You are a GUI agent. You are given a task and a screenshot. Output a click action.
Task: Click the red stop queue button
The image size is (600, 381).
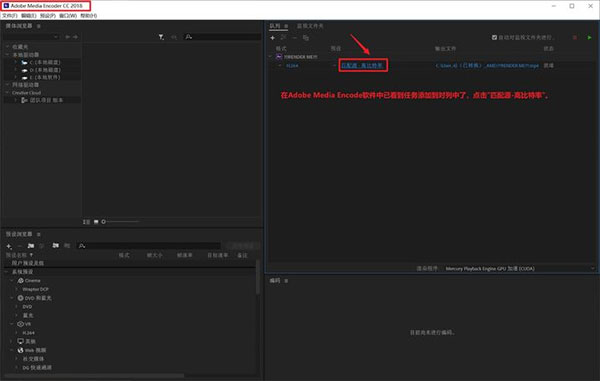575,37
